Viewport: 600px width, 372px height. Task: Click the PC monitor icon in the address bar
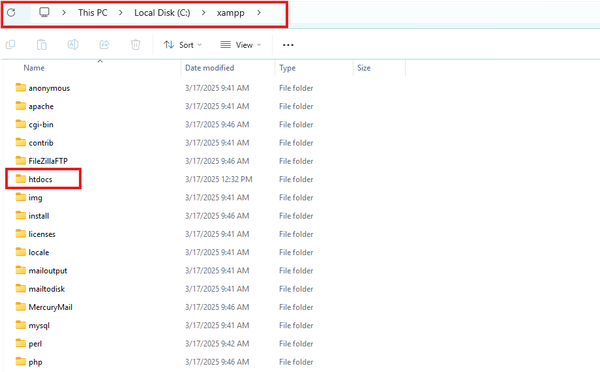[x=44, y=12]
